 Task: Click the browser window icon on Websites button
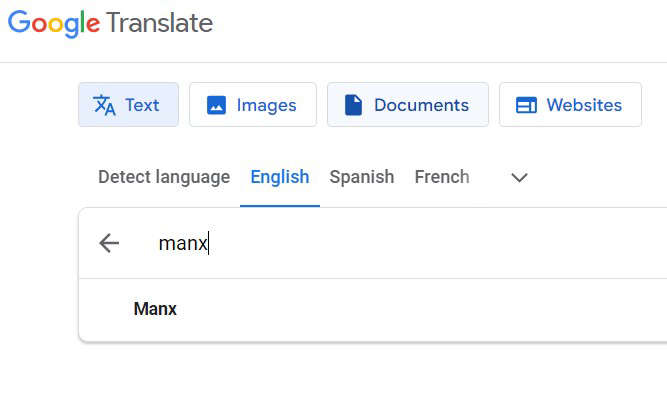[x=526, y=105]
